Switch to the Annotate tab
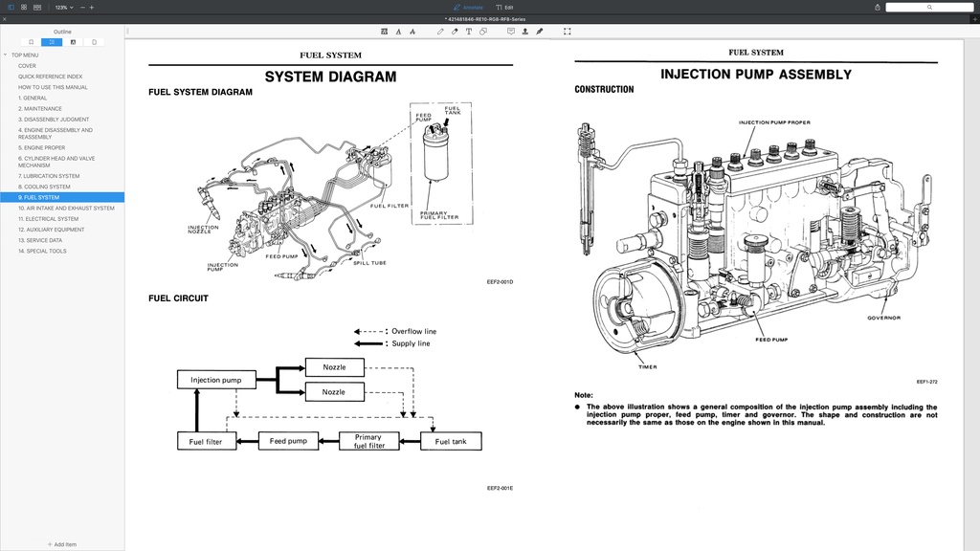The image size is (980, 551). click(x=467, y=7)
